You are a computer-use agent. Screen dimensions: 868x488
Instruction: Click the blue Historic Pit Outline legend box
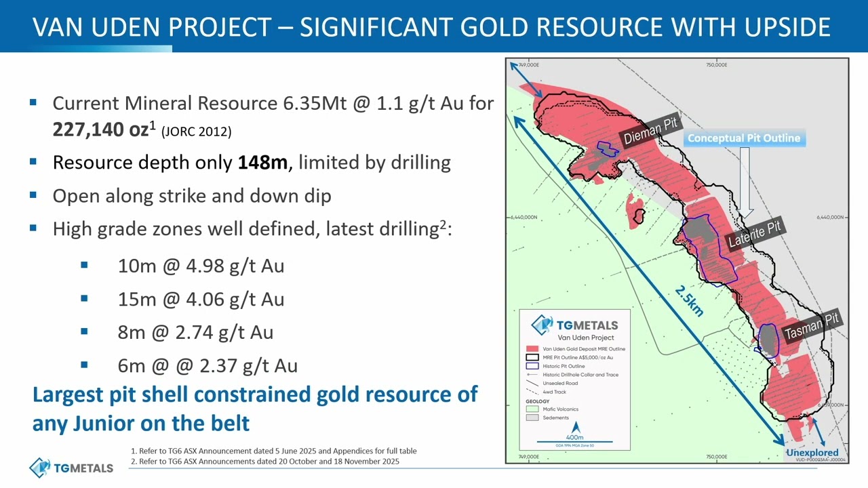point(532,366)
